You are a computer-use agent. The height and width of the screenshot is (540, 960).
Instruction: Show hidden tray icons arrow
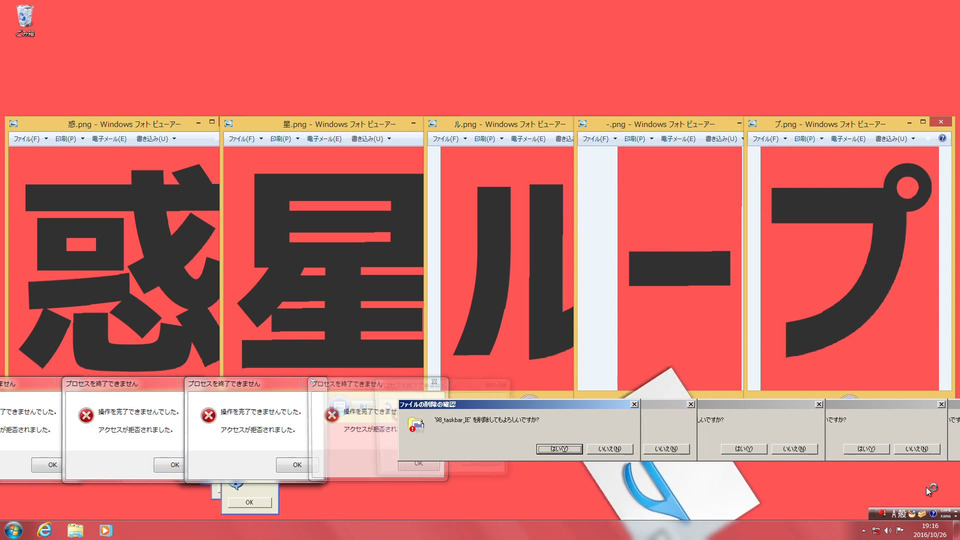(864, 531)
